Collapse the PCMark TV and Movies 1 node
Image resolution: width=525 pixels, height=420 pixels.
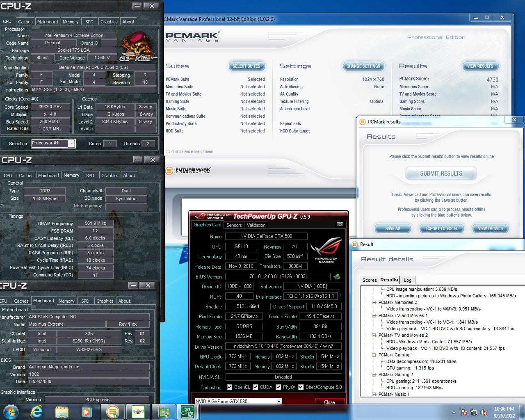tap(374, 315)
